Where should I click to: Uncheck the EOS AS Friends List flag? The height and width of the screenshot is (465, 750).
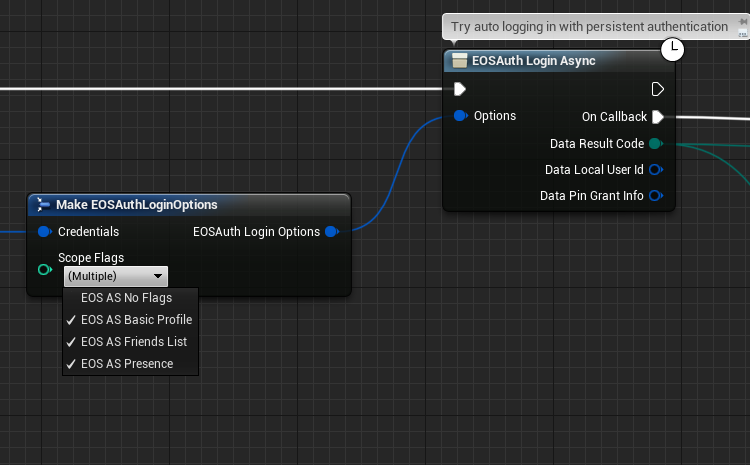pos(133,342)
